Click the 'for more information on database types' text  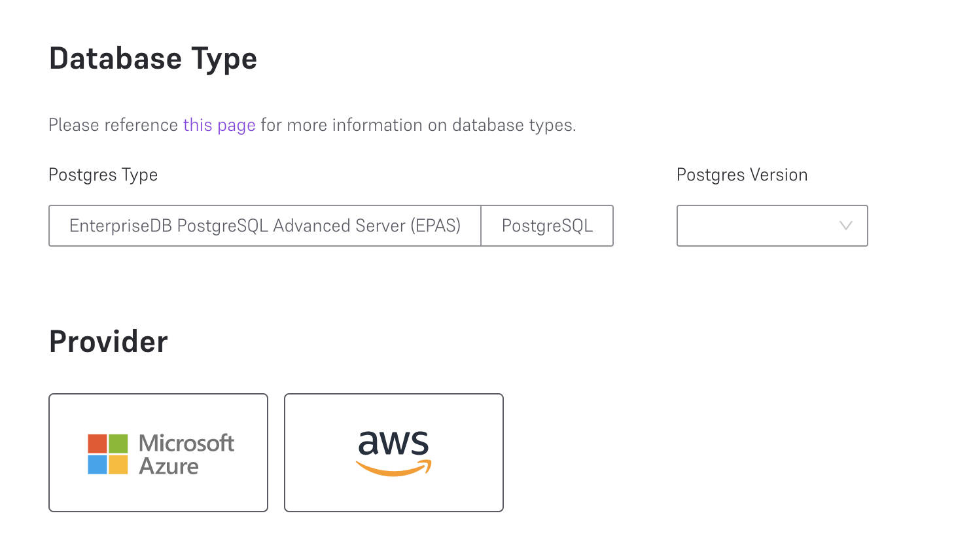click(x=418, y=125)
